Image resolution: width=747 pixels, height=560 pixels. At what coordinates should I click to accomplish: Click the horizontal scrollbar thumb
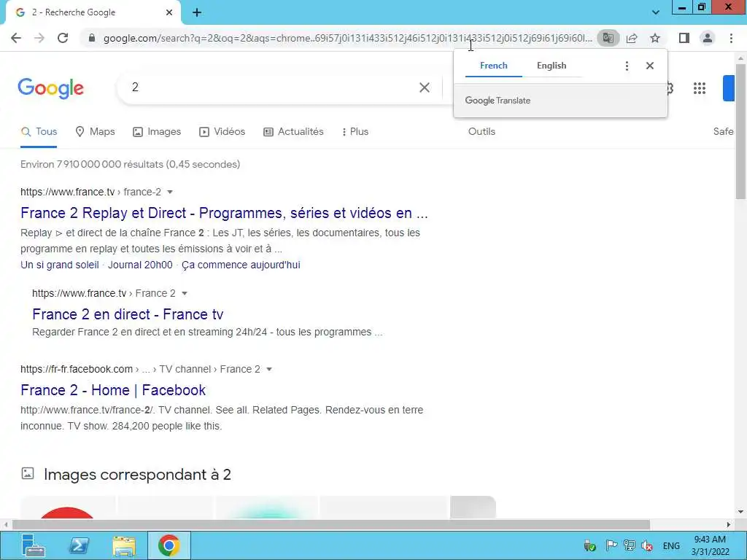(330, 525)
